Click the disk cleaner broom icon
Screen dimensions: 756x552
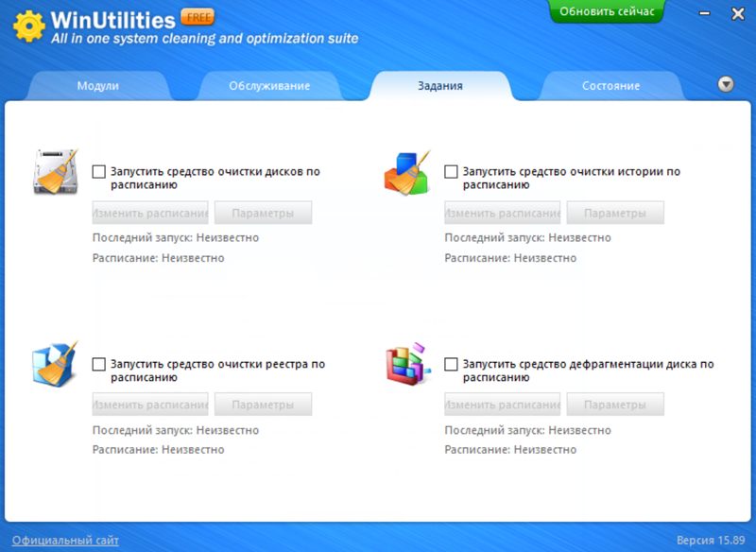pyautogui.click(x=56, y=172)
